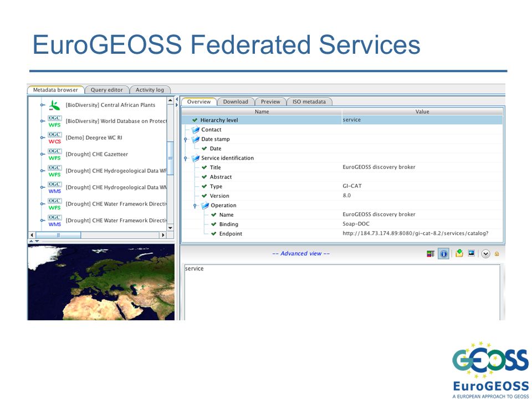Expand the World Database on Protected node handle

[43, 121]
